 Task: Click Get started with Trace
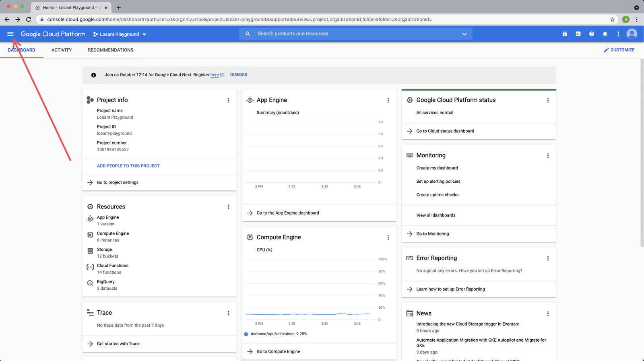(118, 344)
